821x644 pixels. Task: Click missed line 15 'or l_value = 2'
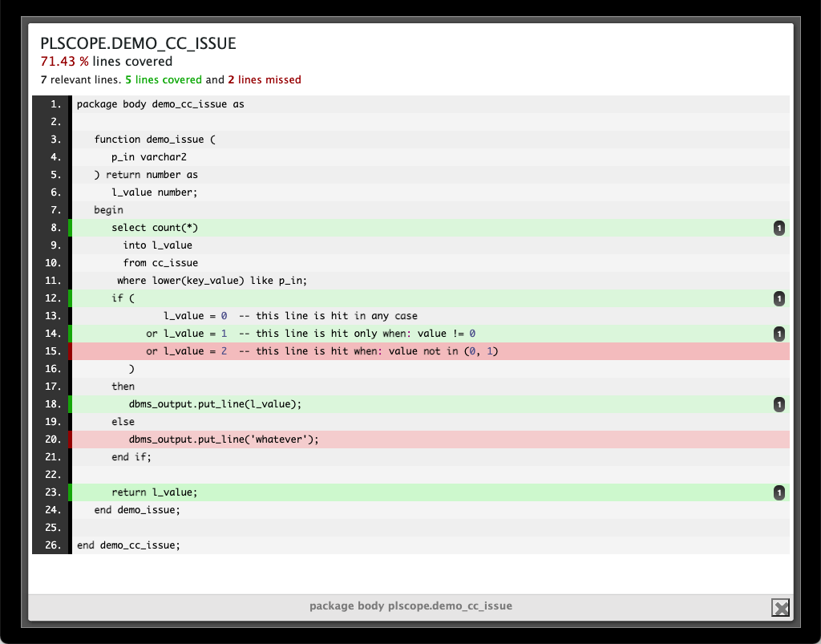click(x=186, y=351)
